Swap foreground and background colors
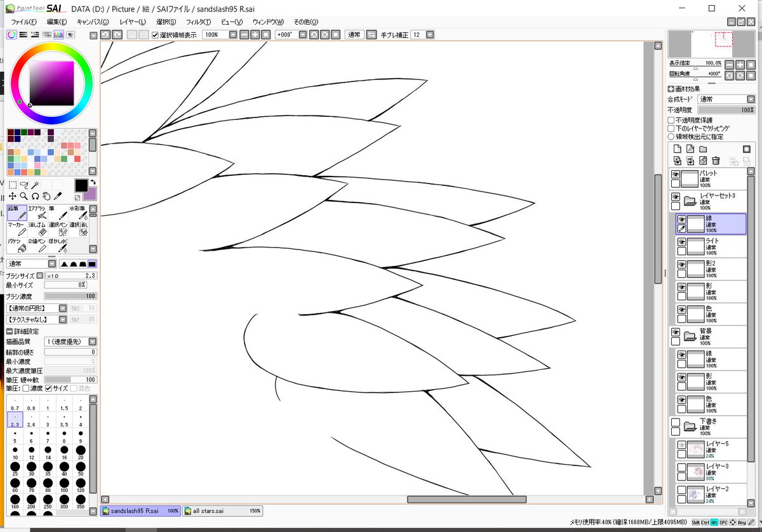The width and height of the screenshot is (762, 532). (92, 183)
